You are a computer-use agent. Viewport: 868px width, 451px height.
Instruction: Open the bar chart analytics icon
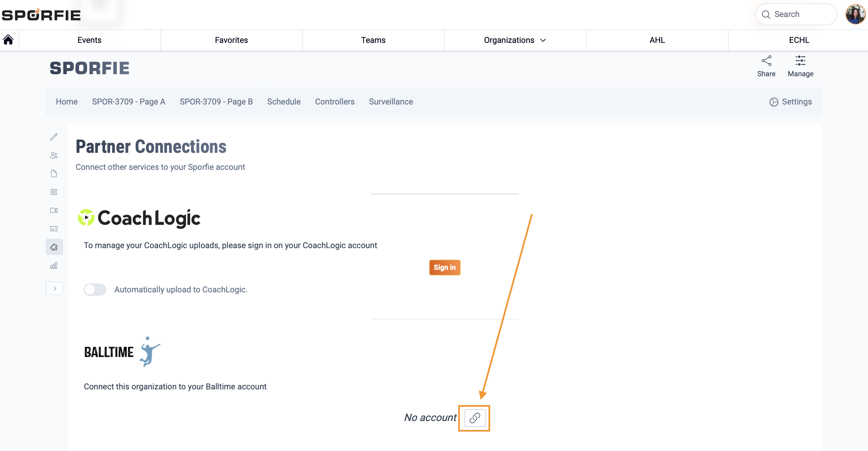coord(54,265)
